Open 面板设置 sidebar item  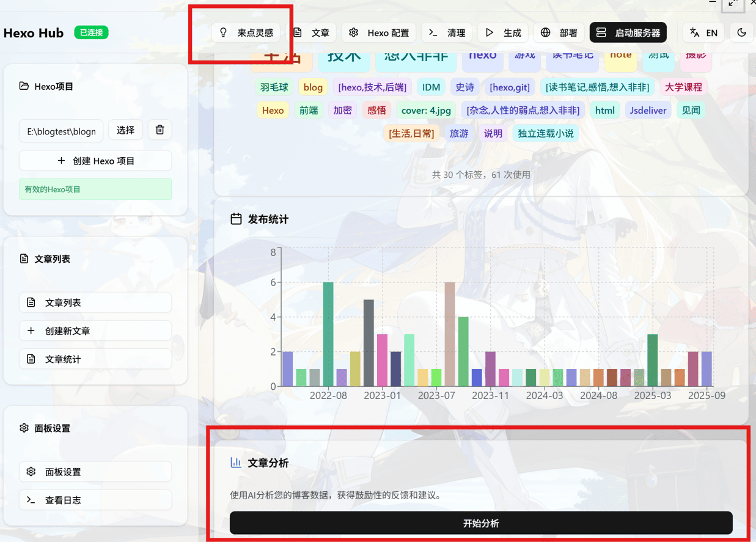95,472
